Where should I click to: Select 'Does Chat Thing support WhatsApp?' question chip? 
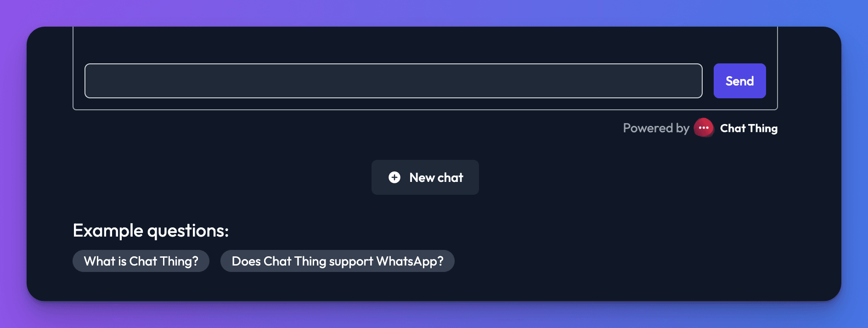pos(338,260)
